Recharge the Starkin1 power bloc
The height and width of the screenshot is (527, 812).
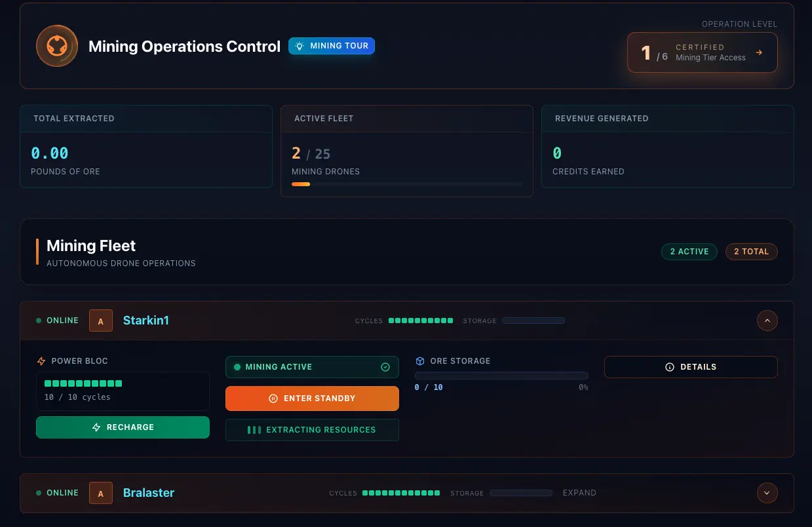click(123, 427)
